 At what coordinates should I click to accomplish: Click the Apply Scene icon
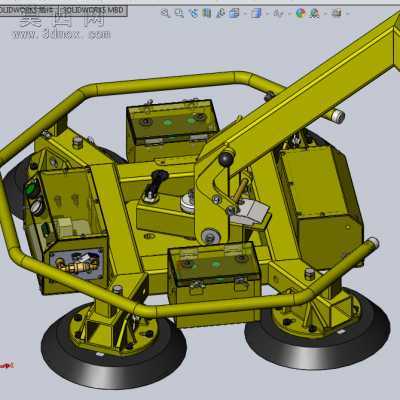314,13
